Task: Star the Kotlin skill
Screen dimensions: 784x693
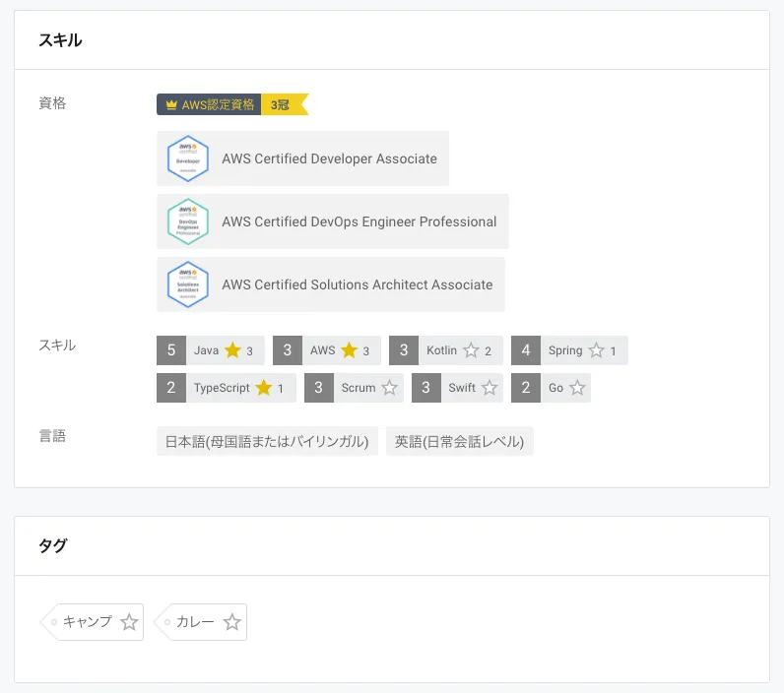Action: pyautogui.click(x=471, y=350)
